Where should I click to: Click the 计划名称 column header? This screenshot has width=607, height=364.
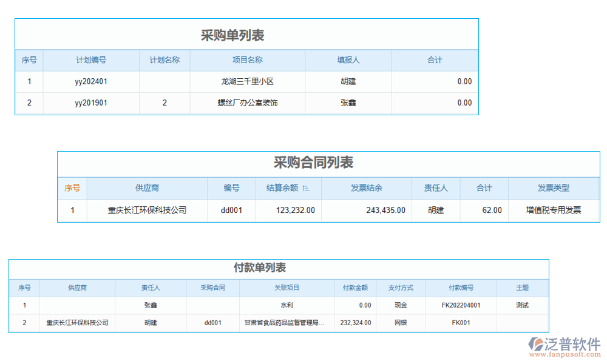(164, 60)
